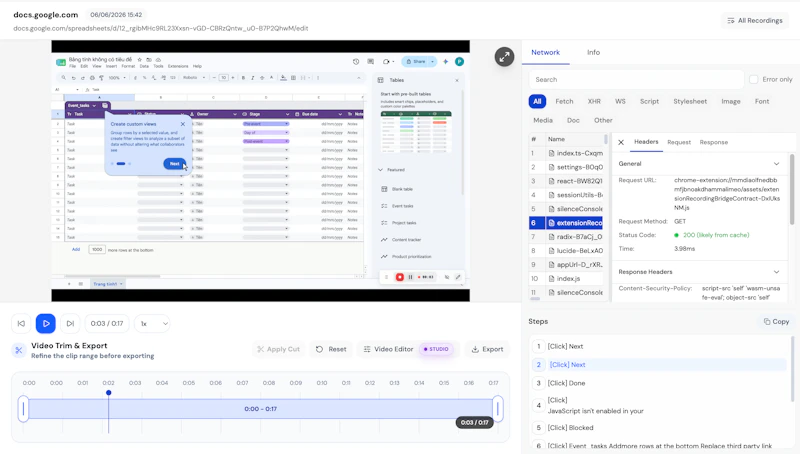
Task: Filter requests by Media
Action: pyautogui.click(x=543, y=120)
